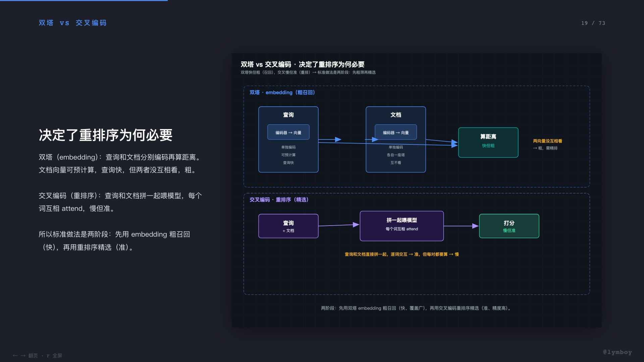
Task: Click the page counter 19 / 73
Action: tap(593, 23)
